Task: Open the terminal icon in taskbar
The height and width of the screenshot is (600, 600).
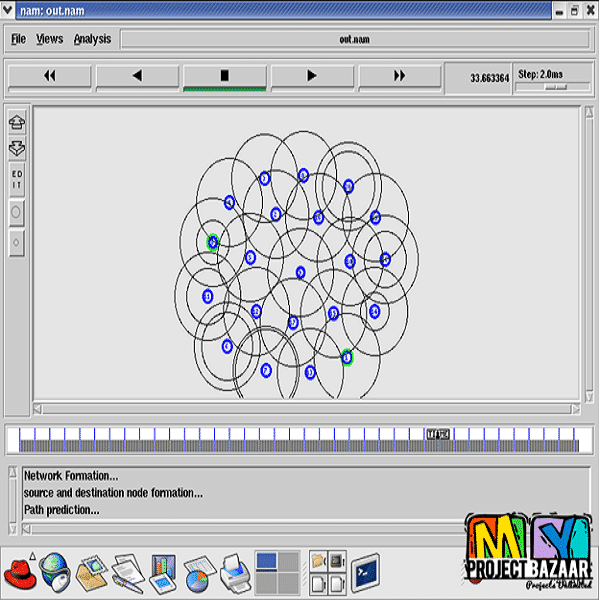Action: (365, 573)
